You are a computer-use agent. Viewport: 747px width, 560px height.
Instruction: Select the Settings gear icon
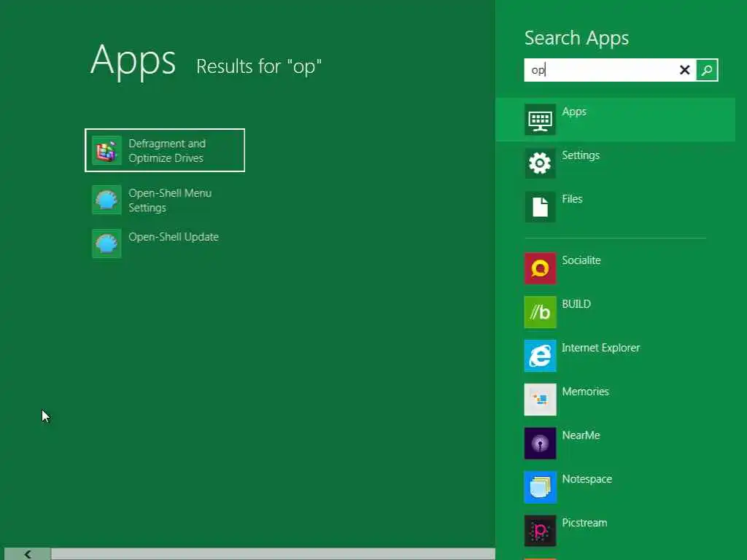pyautogui.click(x=540, y=163)
